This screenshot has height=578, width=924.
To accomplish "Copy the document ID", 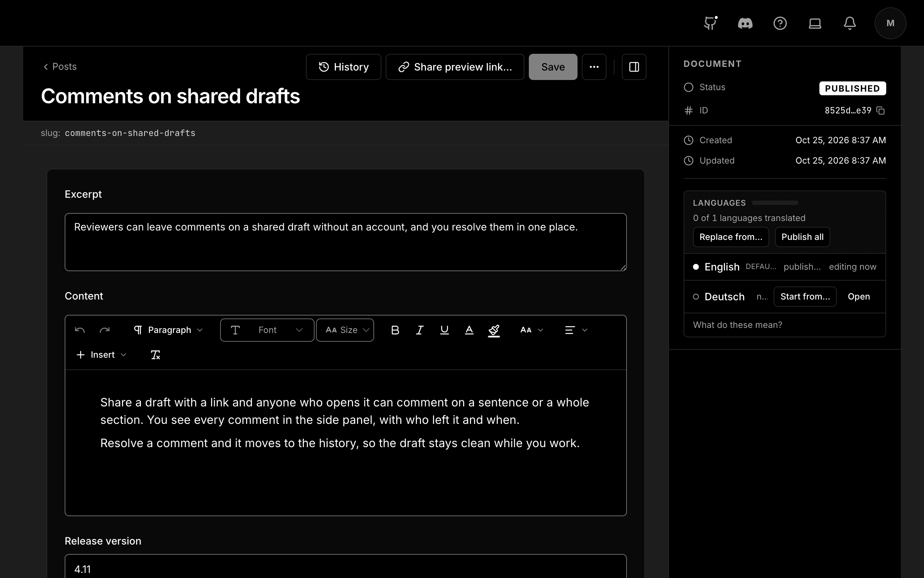I will [x=880, y=111].
